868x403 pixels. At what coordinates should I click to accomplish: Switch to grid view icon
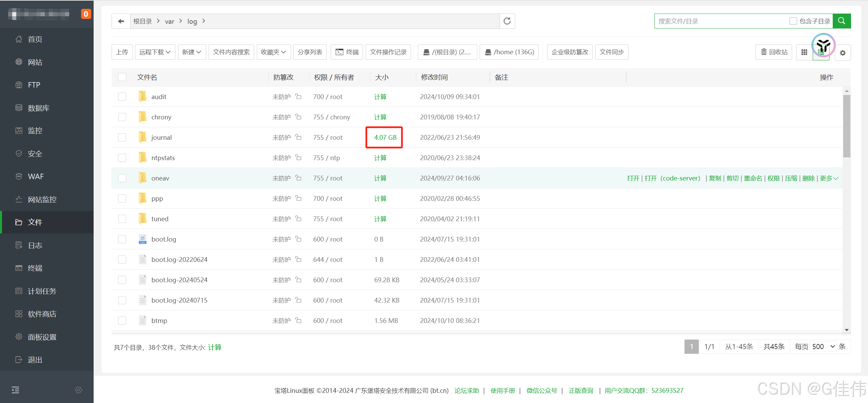tap(804, 52)
